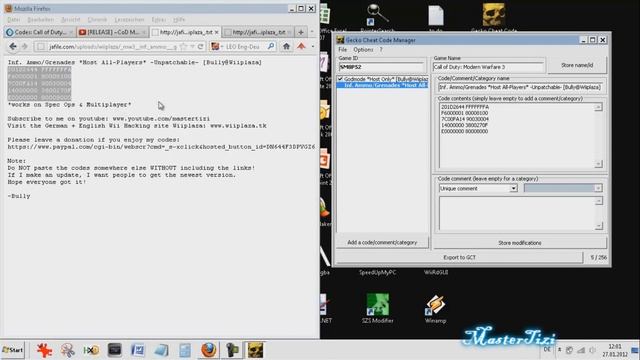Image resolution: width=640 pixels, height=360 pixels.
Task: Click the LEO Eng-Deu search field
Action: point(243,47)
